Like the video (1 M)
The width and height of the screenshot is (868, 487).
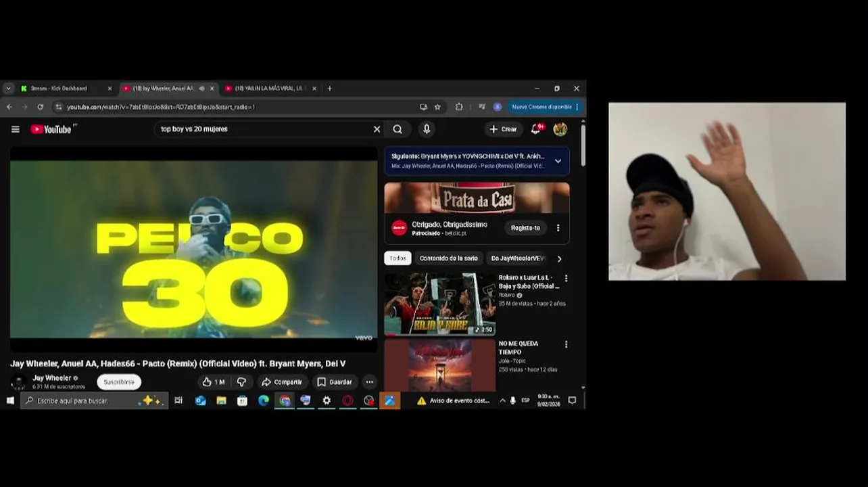click(x=214, y=382)
